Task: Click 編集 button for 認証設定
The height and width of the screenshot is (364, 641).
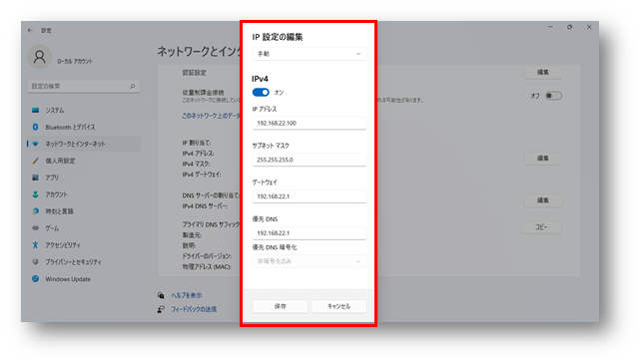Action: pos(543,73)
